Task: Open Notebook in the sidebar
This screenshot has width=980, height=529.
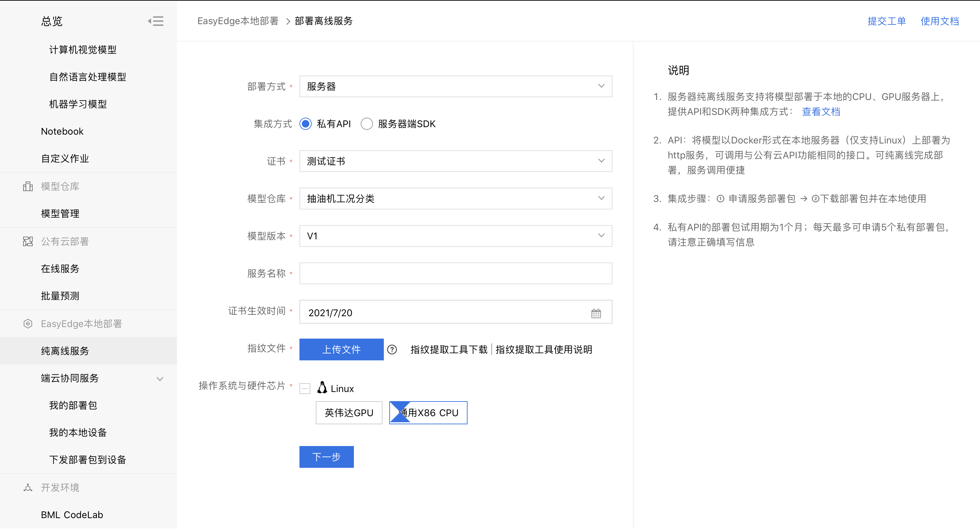Action: (x=62, y=132)
